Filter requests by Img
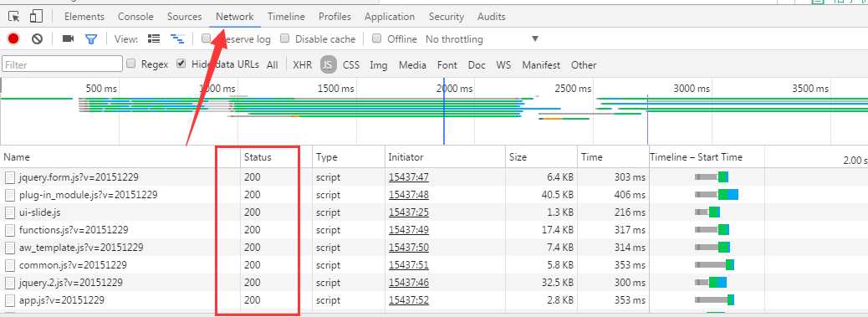Screen dimensions: 868x317 pos(379,64)
